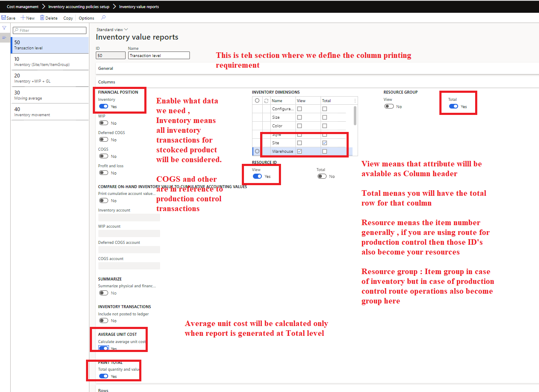Click inside the Filter input box

(x=49, y=31)
